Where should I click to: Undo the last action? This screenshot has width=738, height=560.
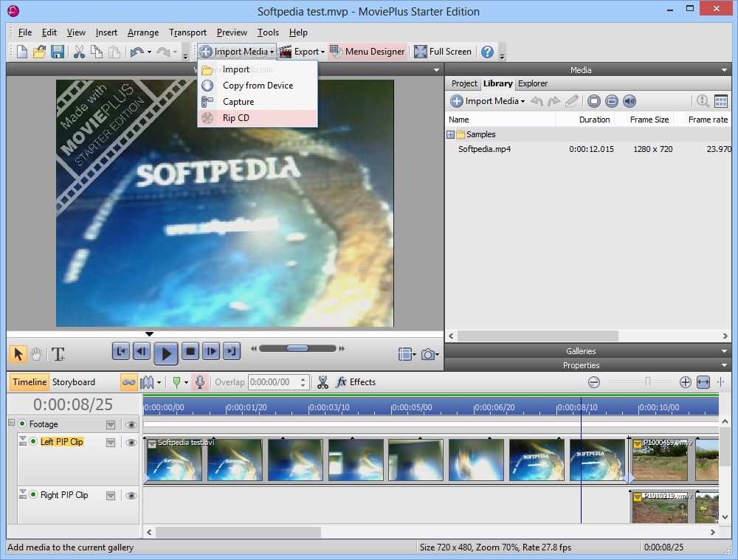[x=137, y=52]
